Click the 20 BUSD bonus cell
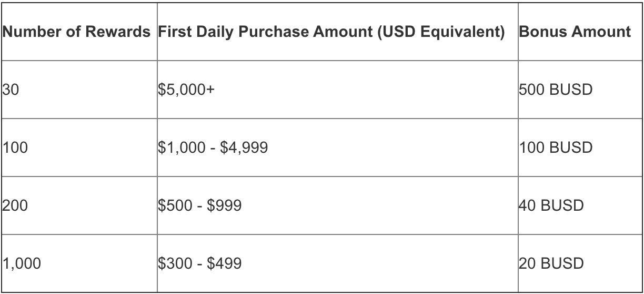Screen dimensions: 644x294 coord(580,262)
